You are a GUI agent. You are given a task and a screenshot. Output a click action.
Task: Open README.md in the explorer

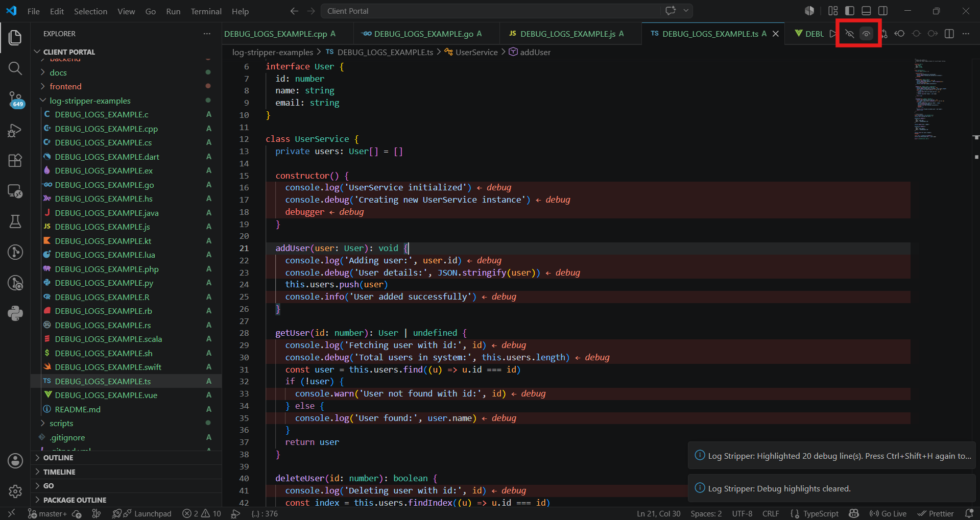(78, 409)
